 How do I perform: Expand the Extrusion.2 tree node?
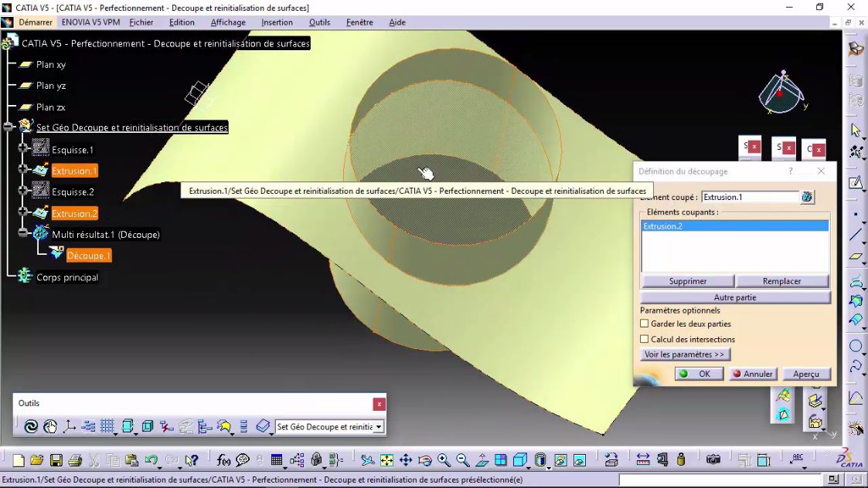pyautogui.click(x=22, y=212)
